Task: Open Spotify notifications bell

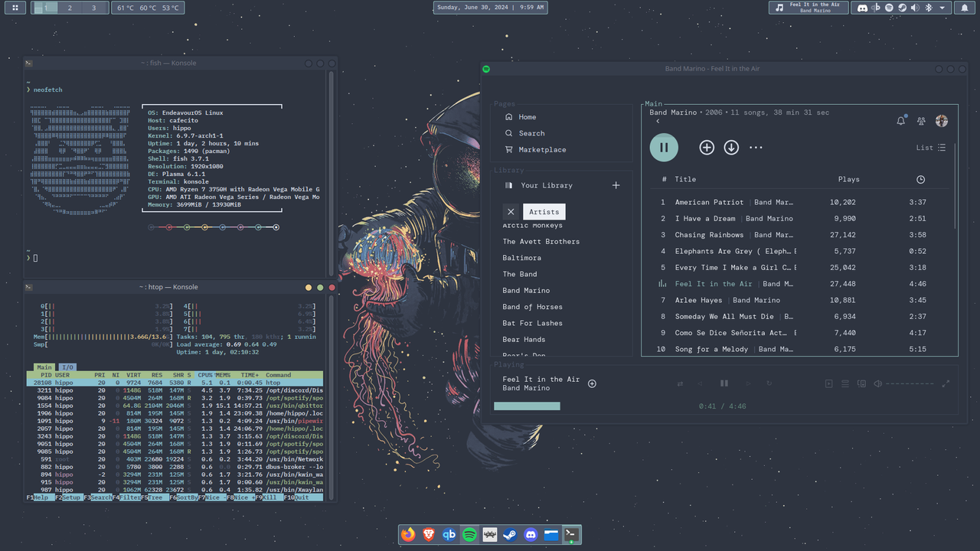Action: pyautogui.click(x=901, y=121)
